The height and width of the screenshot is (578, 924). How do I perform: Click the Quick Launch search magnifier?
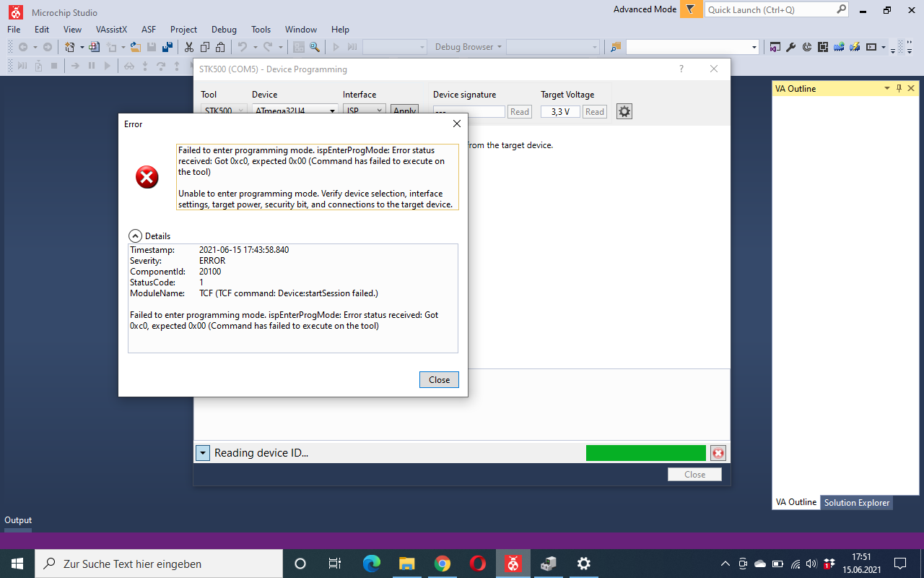click(x=841, y=9)
